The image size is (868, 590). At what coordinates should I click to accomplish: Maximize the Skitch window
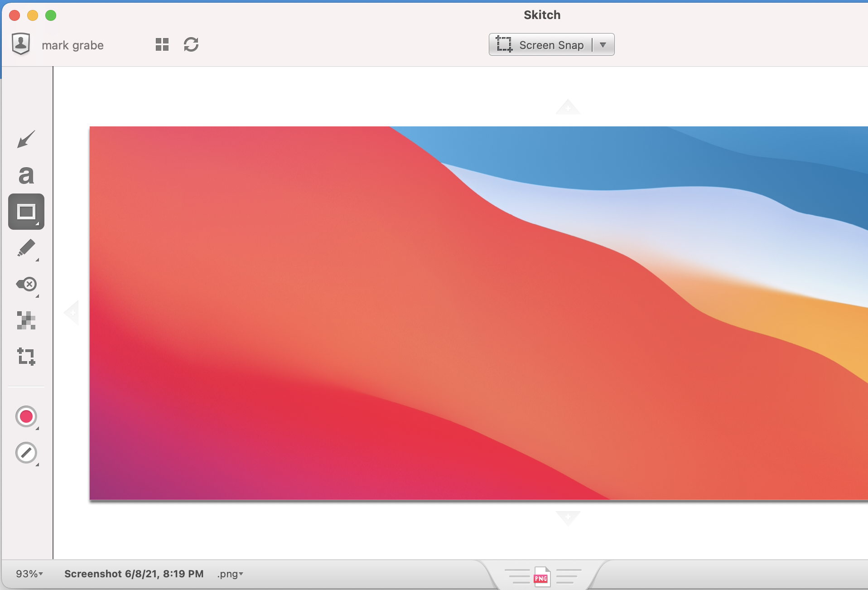click(x=51, y=15)
